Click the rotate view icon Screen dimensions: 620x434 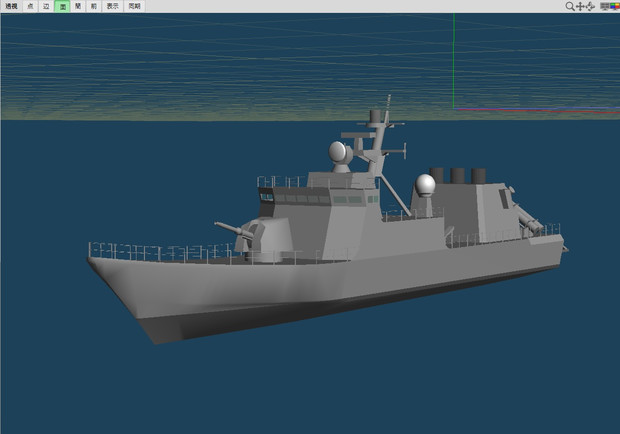point(591,6)
